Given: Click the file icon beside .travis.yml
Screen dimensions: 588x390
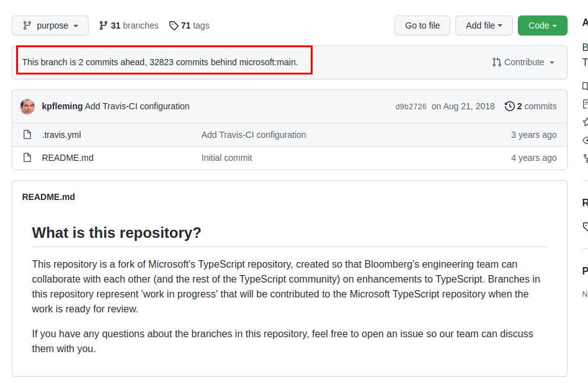Looking at the screenshot, I should (27, 135).
